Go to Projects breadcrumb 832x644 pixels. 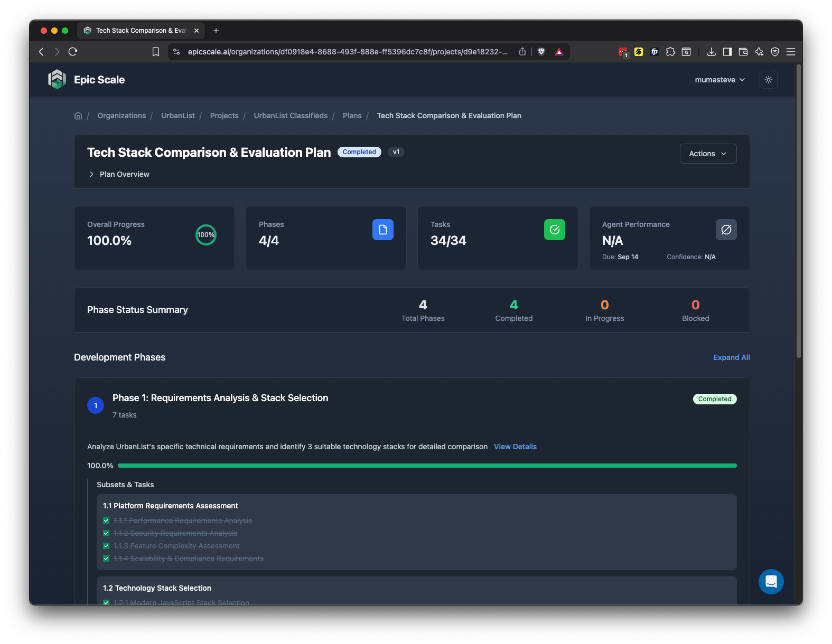224,116
